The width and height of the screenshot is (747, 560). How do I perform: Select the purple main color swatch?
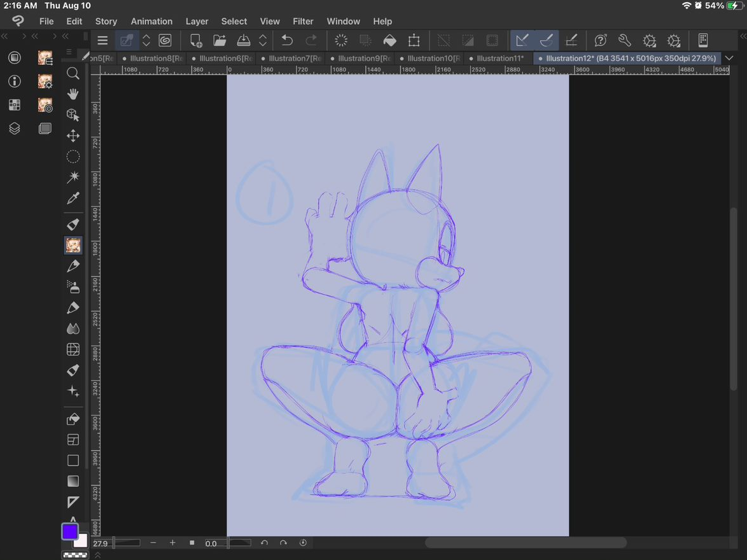tap(69, 531)
